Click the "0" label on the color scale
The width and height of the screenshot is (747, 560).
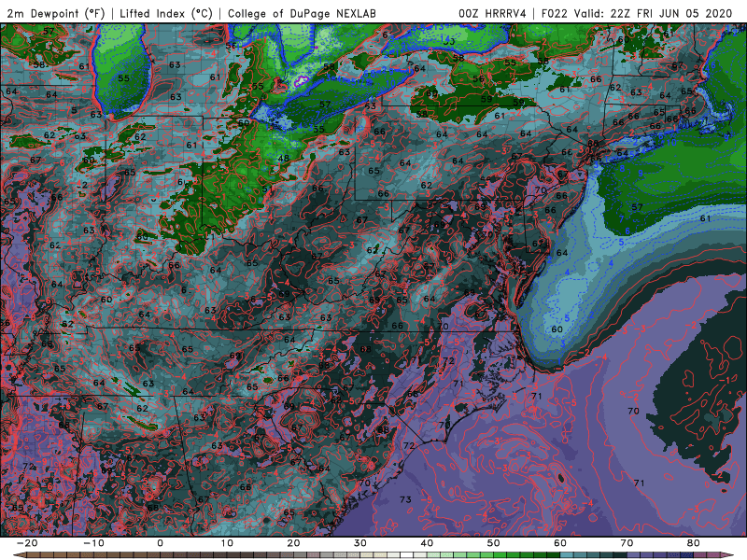click(x=160, y=543)
